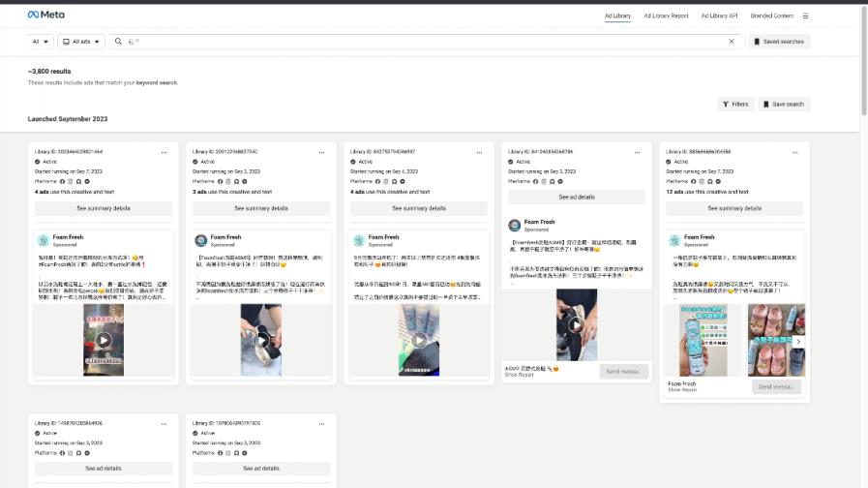The height and width of the screenshot is (488, 868).
Task: Click Audience Network icon on 12-ads card
Action: 709,182
